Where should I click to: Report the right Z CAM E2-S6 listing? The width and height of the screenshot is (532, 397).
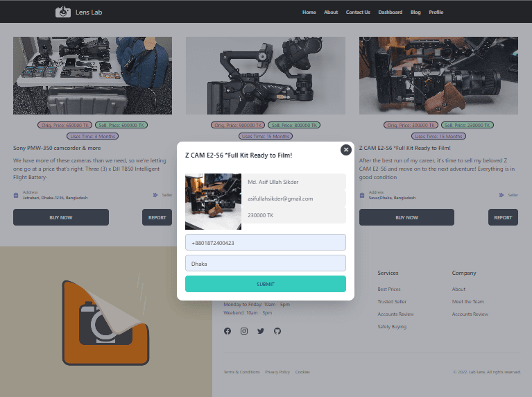[503, 217]
